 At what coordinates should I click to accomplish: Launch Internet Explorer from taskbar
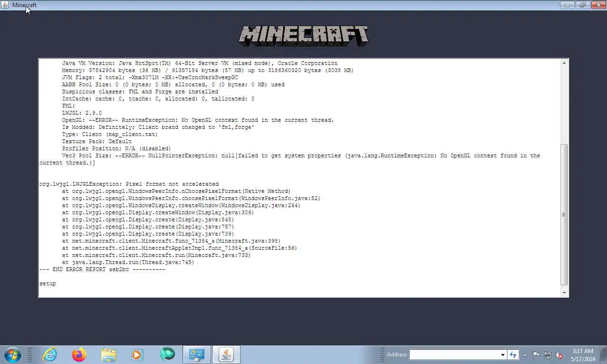click(50, 355)
